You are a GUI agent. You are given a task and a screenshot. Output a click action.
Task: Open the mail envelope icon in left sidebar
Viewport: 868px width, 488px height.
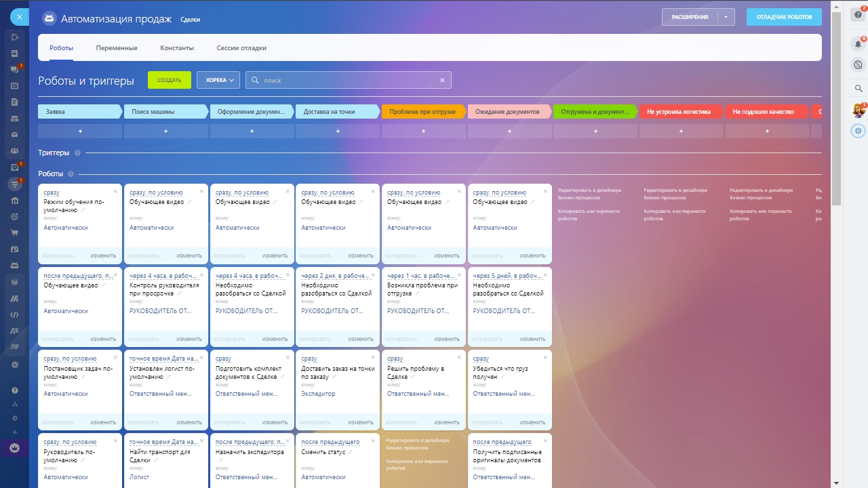coord(14,135)
